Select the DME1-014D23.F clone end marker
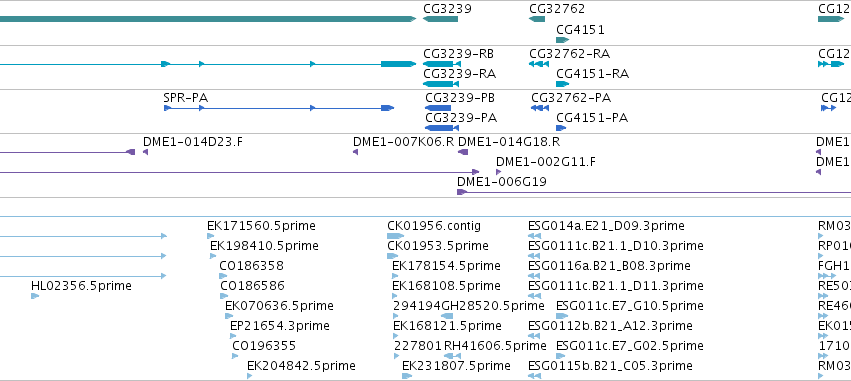 pyautogui.click(x=145, y=152)
